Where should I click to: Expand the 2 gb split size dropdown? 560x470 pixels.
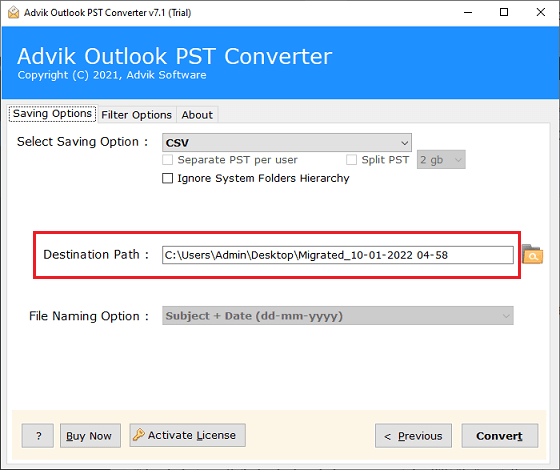tap(441, 160)
